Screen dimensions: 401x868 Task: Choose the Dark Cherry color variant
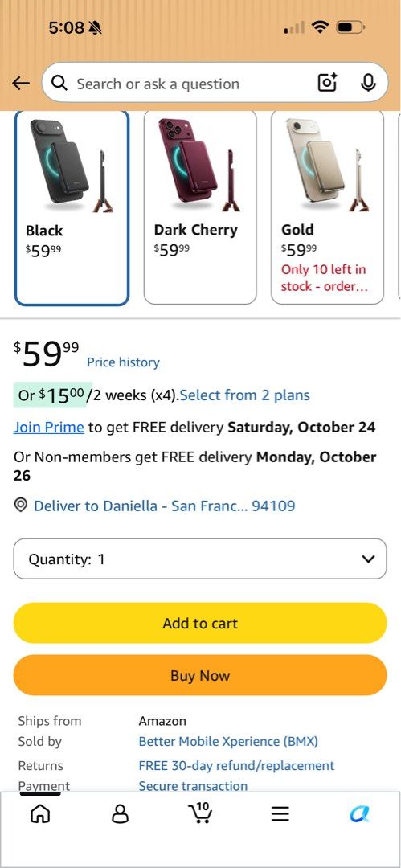coord(200,207)
